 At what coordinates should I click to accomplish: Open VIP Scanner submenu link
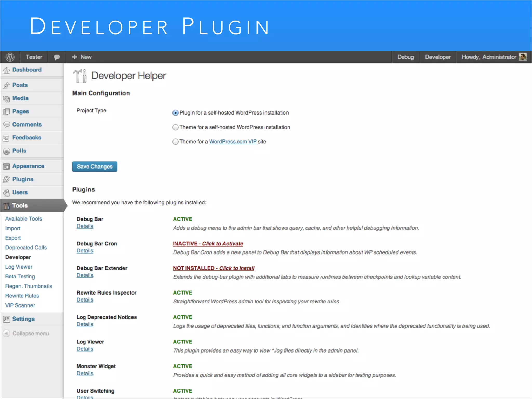pos(20,305)
